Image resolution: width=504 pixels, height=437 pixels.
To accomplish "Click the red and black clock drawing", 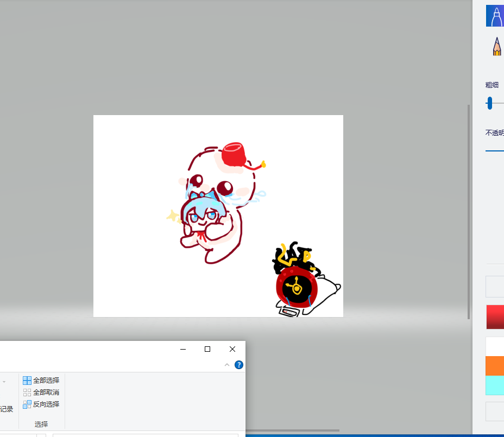I will 297,286.
